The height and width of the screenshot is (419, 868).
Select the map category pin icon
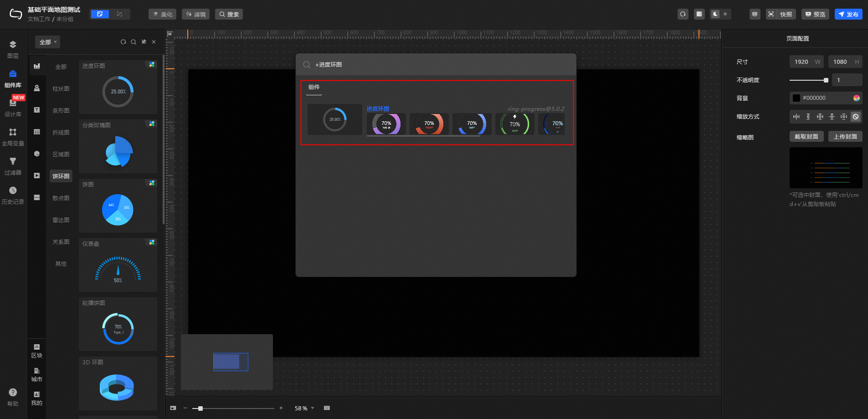[x=37, y=88]
